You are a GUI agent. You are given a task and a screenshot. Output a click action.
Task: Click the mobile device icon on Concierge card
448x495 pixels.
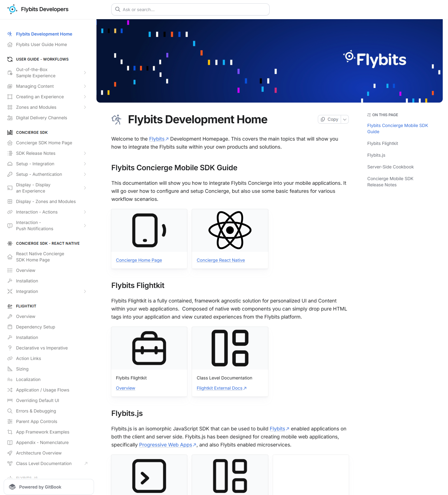point(149,230)
